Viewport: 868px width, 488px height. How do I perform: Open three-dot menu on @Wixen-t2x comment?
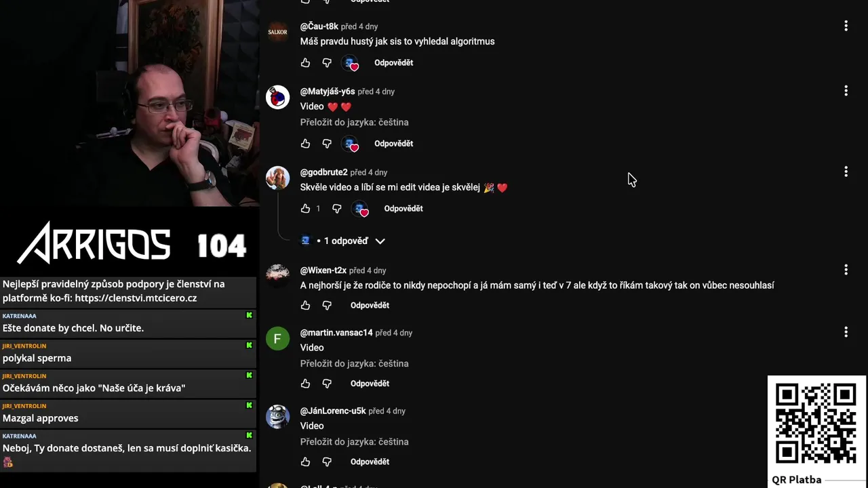[846, 270]
